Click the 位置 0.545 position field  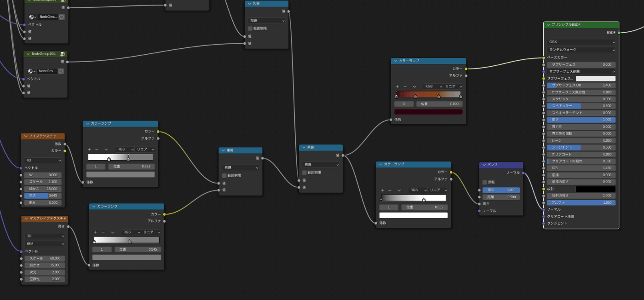[x=138, y=249]
